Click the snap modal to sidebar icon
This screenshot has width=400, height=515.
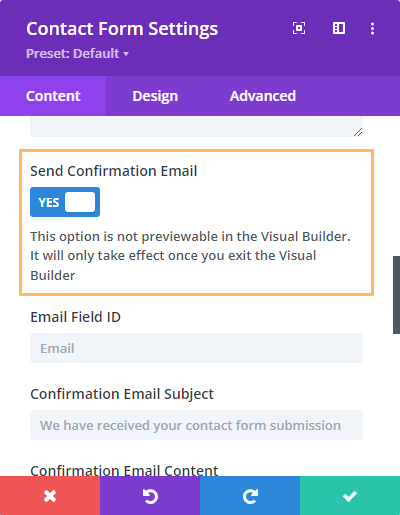click(x=339, y=28)
